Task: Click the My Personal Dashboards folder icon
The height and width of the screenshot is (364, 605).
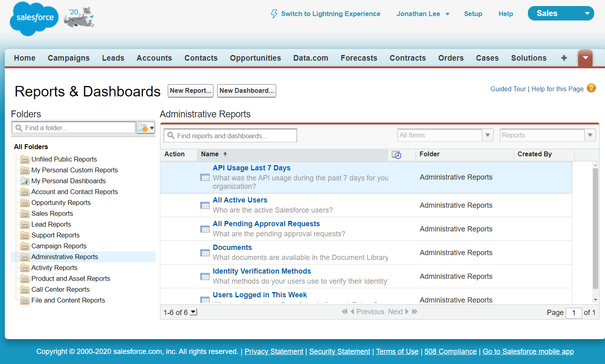Action: click(25, 181)
